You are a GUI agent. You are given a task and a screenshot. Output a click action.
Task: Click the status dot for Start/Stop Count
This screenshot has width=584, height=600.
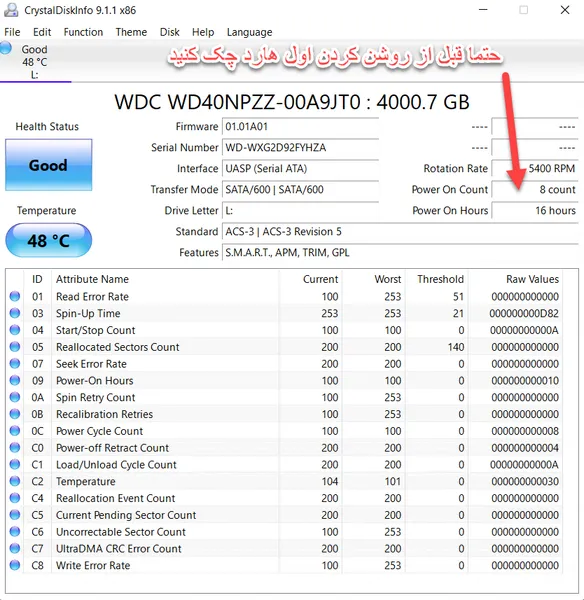pyautogui.click(x=15, y=330)
